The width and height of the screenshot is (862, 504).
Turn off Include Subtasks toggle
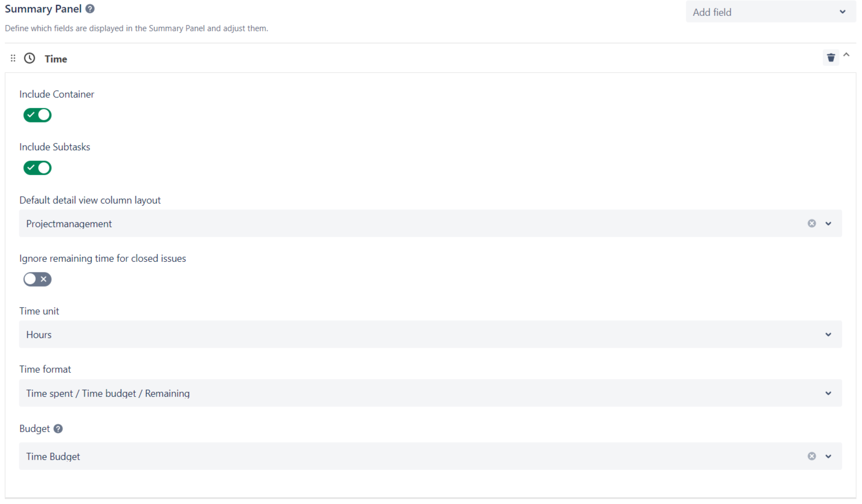click(37, 168)
